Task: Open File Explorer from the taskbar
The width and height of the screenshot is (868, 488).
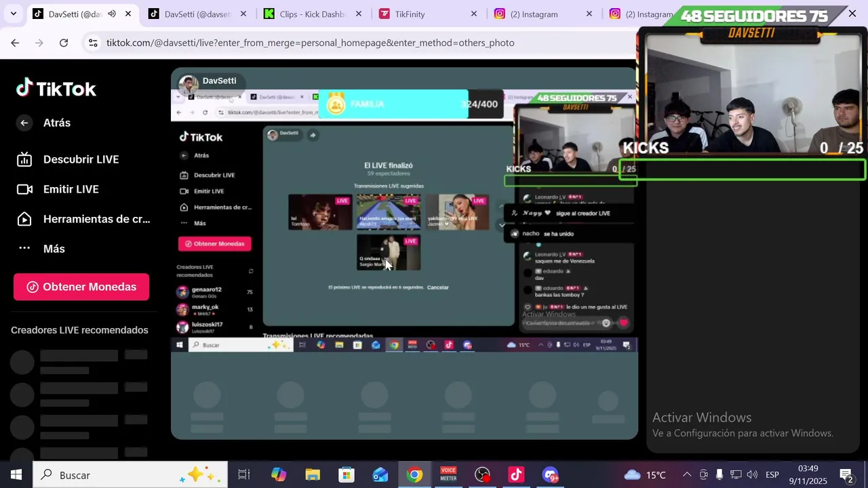Action: [313, 474]
